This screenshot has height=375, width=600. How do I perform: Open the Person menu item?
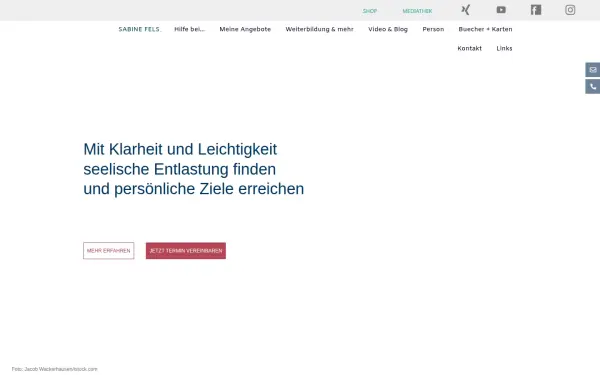coord(433,29)
